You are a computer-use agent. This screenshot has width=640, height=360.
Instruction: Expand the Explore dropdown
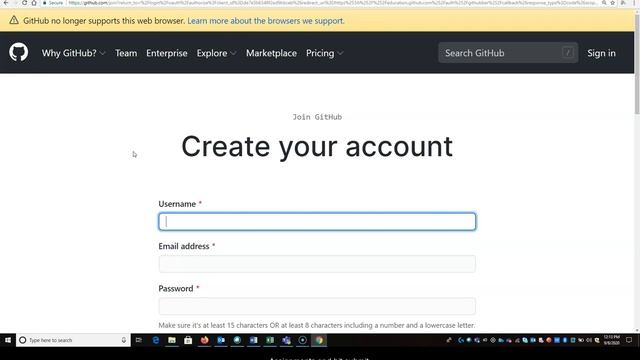216,53
